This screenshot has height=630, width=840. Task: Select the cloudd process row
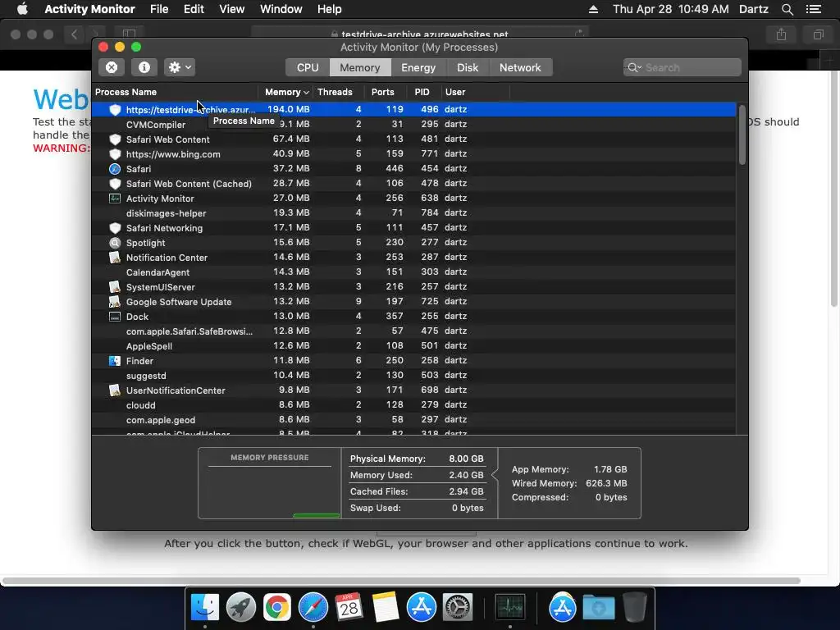[x=413, y=405]
